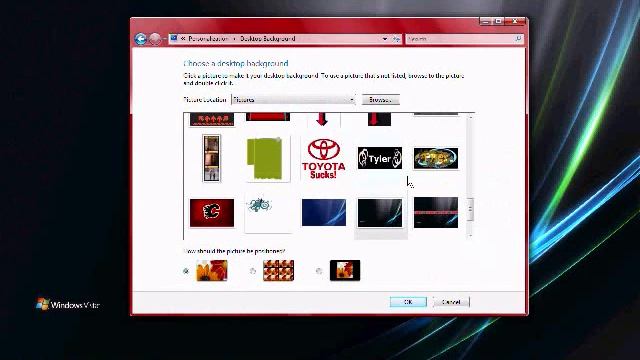The width and height of the screenshot is (640, 360).
Task: Select the Calgary Flames red wallpaper
Action: pos(212,213)
